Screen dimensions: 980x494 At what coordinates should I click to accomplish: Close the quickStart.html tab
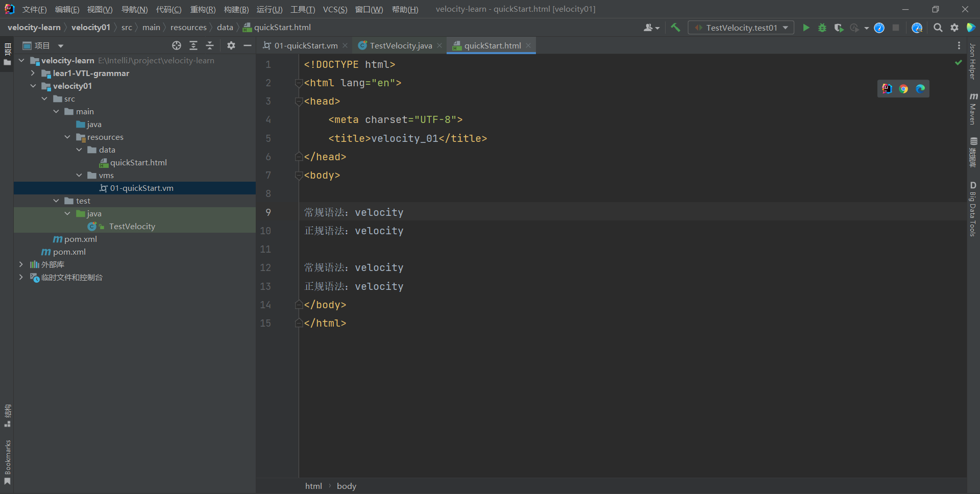[x=528, y=45]
